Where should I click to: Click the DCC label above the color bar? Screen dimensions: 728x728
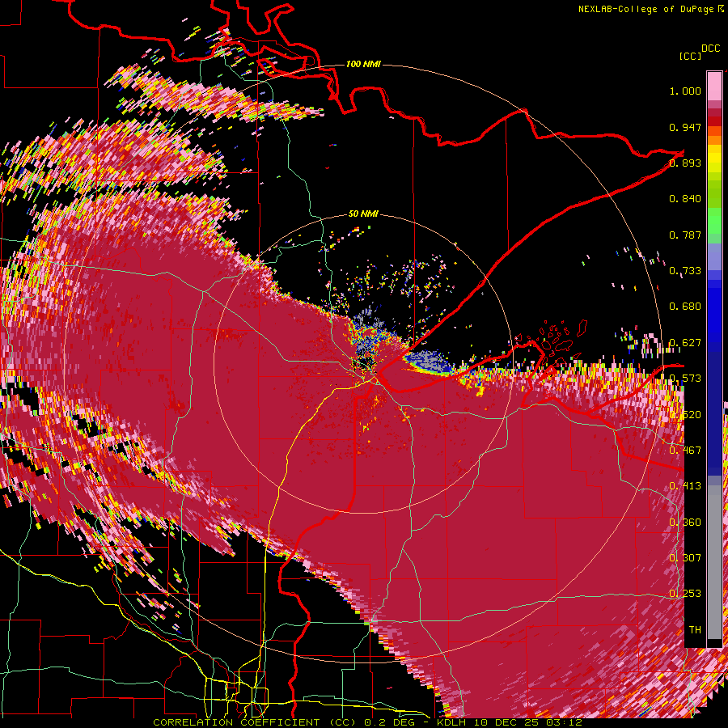point(710,49)
